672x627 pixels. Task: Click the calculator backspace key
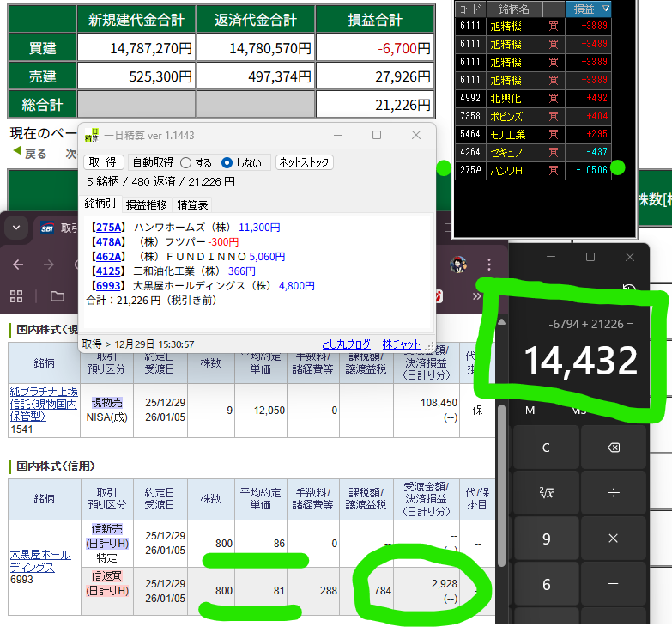tap(613, 447)
